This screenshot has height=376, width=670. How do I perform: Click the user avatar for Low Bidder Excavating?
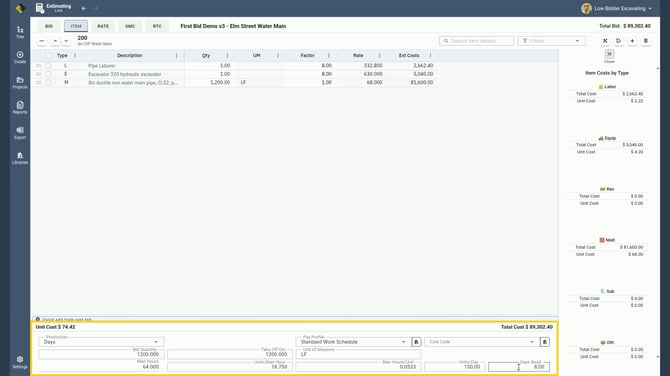[586, 8]
